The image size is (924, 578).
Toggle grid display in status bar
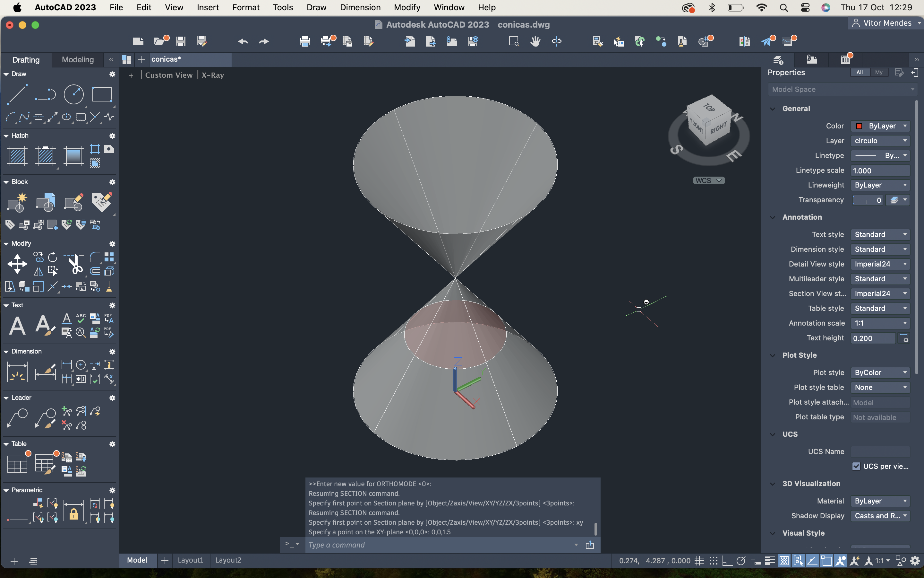coord(699,561)
